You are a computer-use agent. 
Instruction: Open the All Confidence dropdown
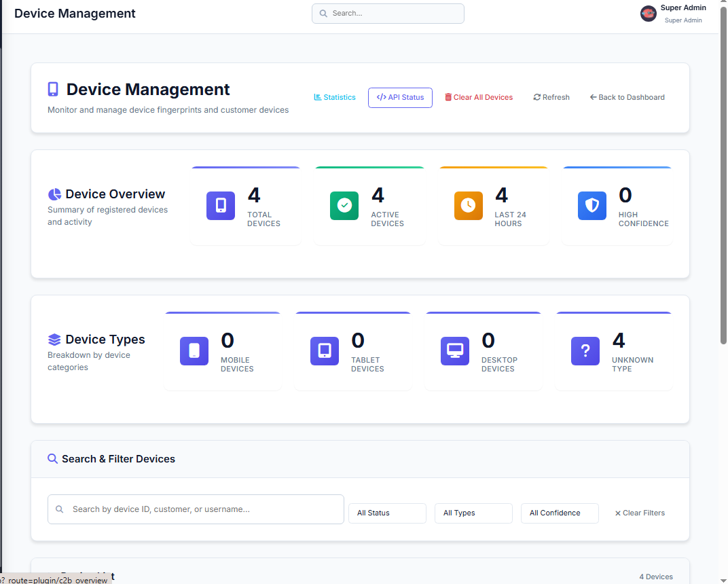pos(560,513)
